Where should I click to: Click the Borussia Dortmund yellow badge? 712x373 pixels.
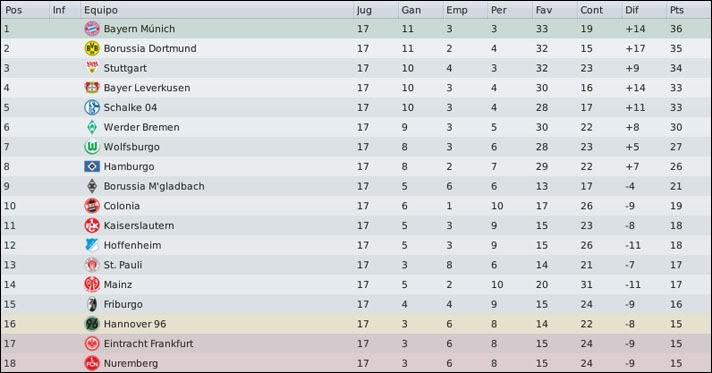[92, 48]
